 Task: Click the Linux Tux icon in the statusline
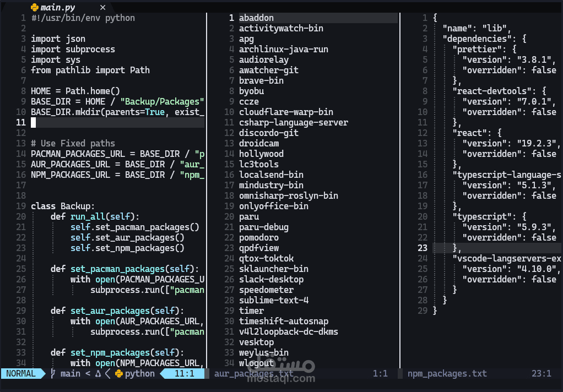click(x=98, y=374)
